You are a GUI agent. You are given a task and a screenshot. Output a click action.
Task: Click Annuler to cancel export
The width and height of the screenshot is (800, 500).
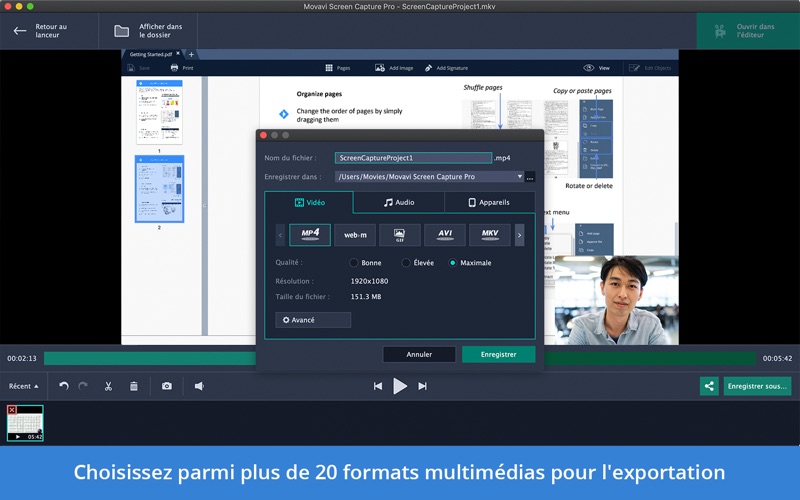click(419, 354)
